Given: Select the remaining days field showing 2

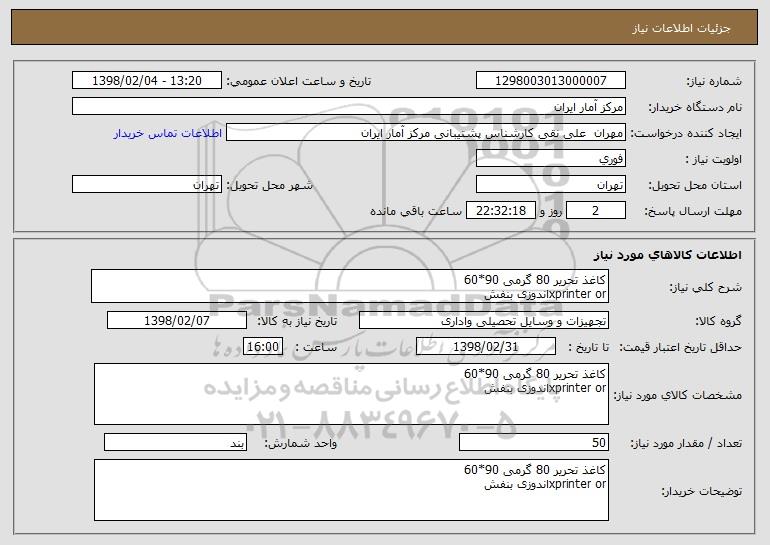Looking at the screenshot, I should pos(596,210).
